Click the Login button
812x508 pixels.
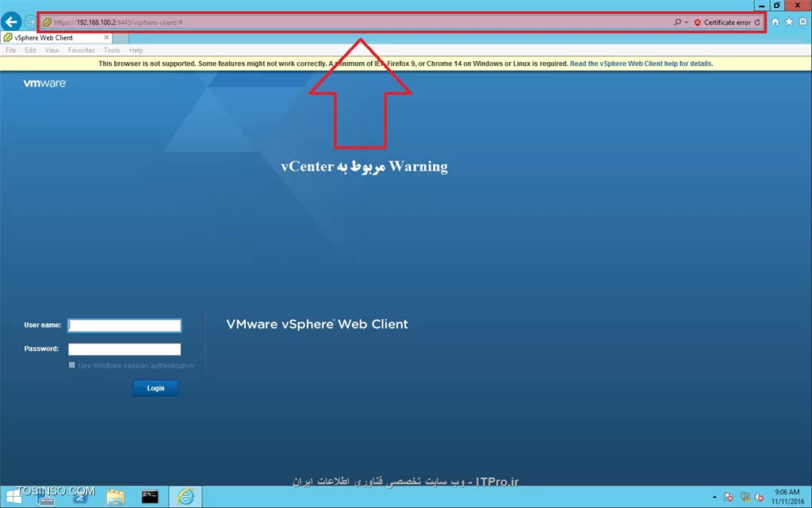pos(155,388)
